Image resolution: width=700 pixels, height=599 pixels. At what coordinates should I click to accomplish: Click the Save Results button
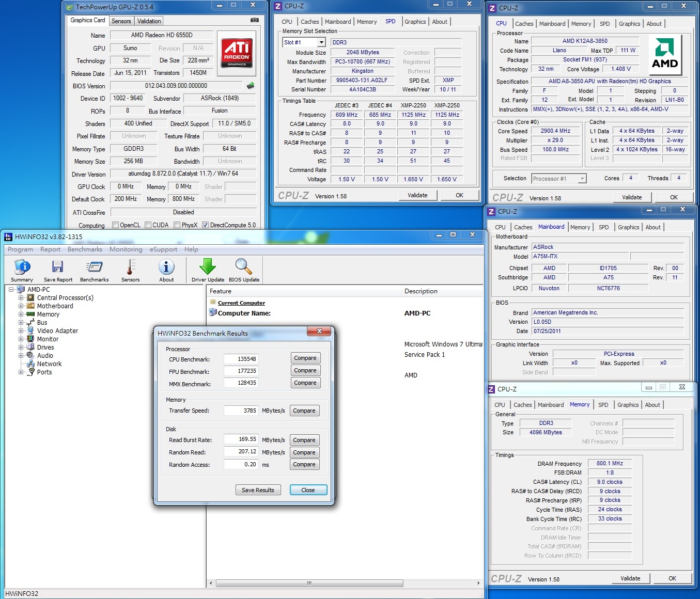[x=258, y=490]
